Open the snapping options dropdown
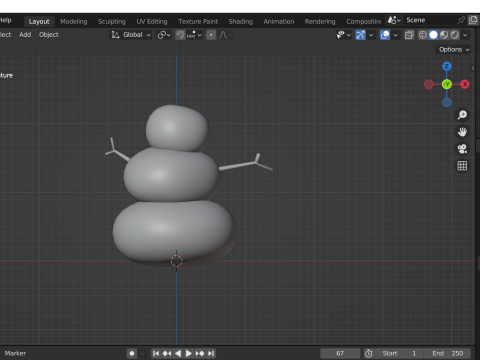The width and height of the screenshot is (480, 360). [x=194, y=35]
